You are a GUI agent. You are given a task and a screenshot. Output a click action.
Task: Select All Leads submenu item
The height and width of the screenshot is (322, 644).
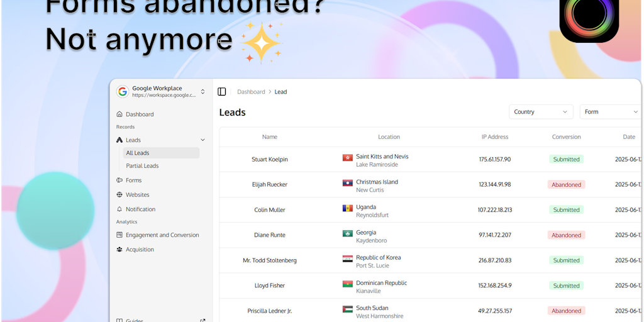[x=161, y=153]
